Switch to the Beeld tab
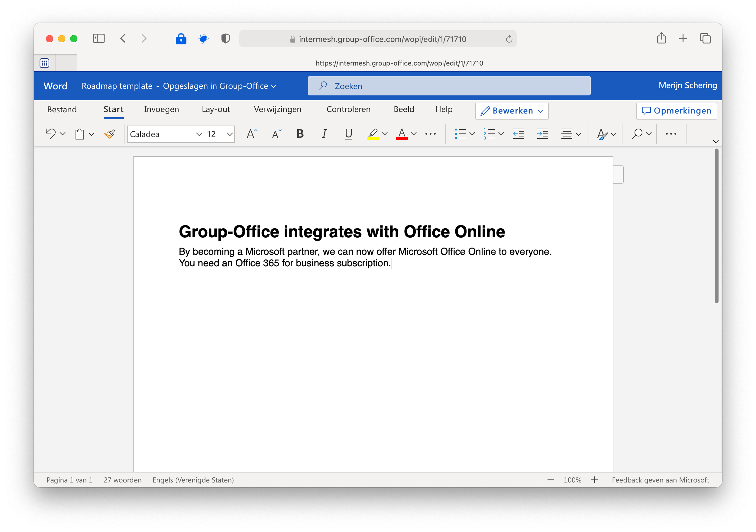Viewport: 756px width, 532px height. click(x=404, y=109)
